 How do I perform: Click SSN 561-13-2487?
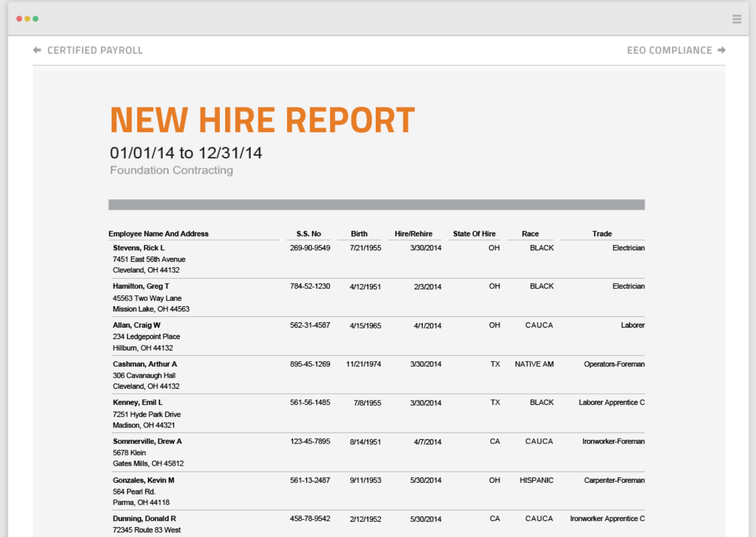tap(310, 480)
